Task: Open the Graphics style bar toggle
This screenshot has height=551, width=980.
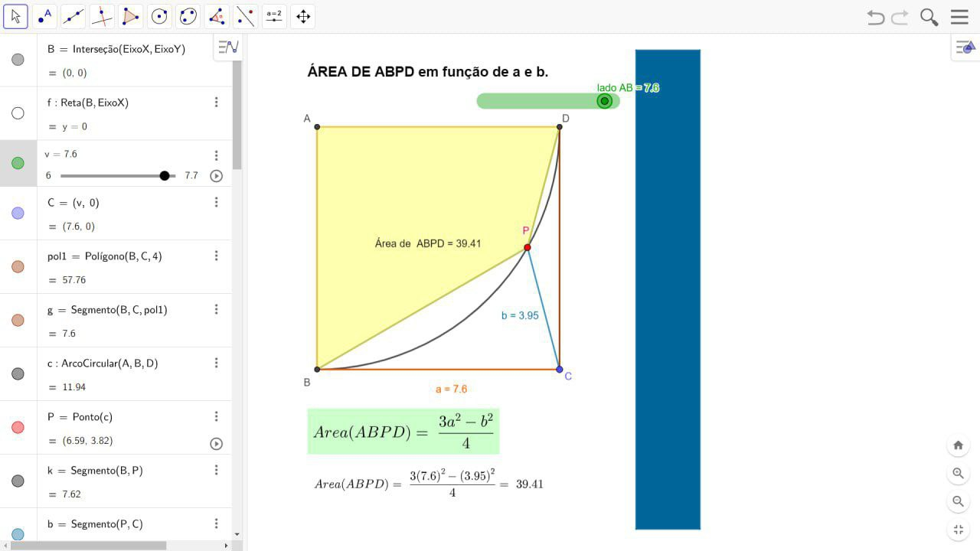Action: [x=965, y=47]
